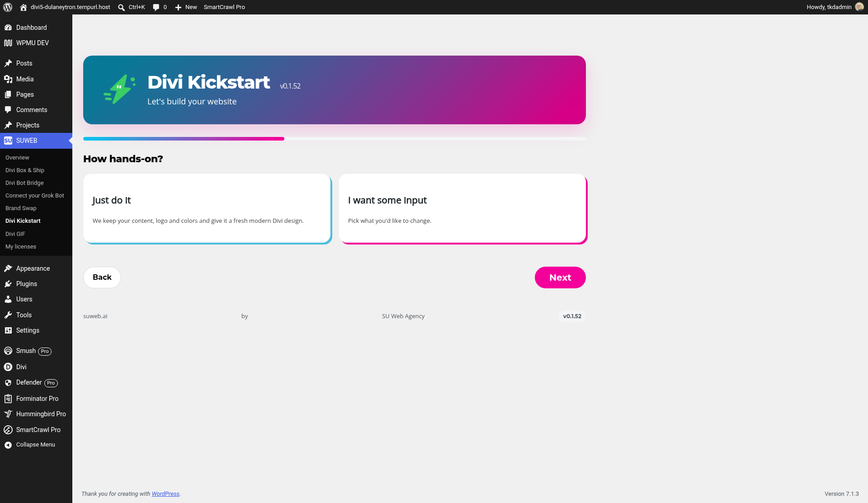The image size is (868, 503).
Task: Click the v0.1.52 version badge in footer
Action: coord(572,316)
